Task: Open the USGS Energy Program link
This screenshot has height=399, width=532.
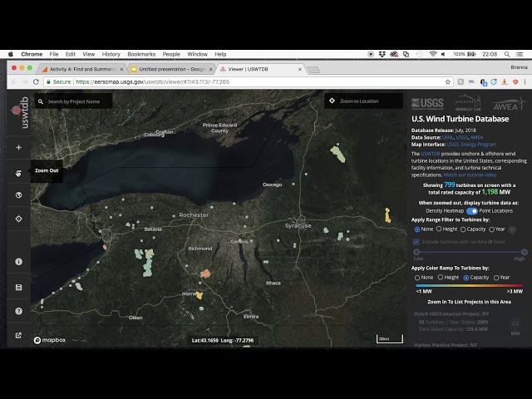Action: click(x=471, y=145)
